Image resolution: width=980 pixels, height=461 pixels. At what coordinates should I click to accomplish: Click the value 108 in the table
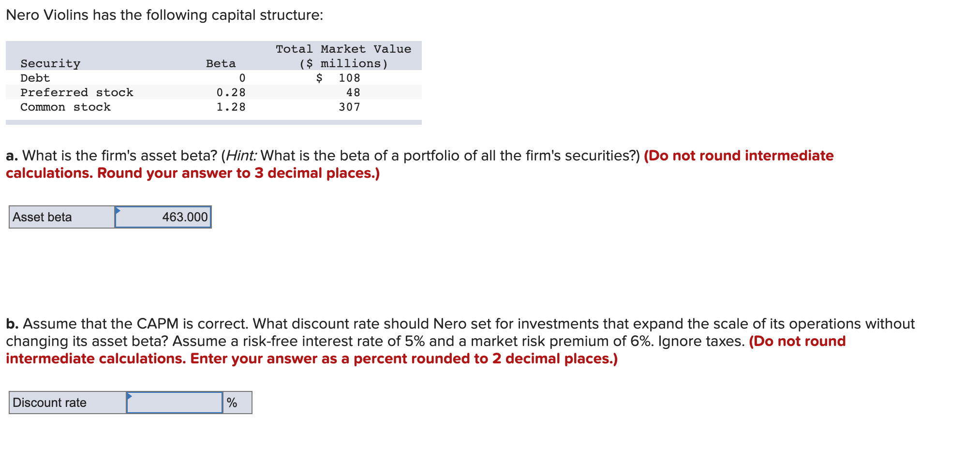[x=349, y=78]
